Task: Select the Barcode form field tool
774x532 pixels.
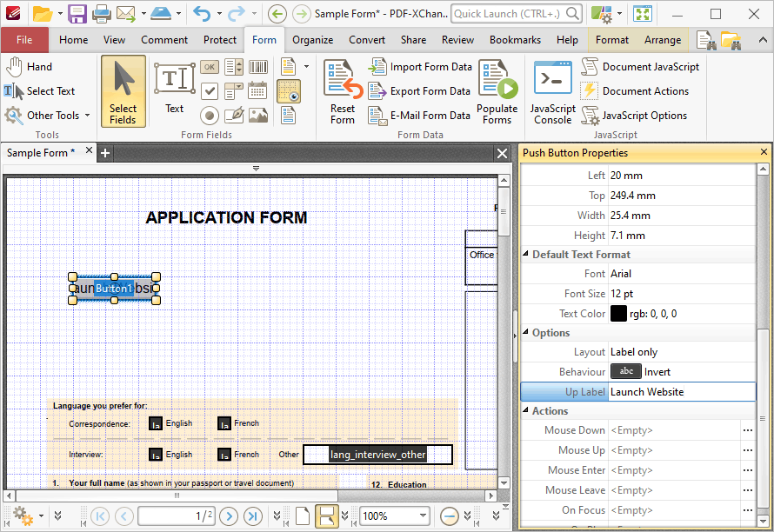Action: [x=258, y=67]
